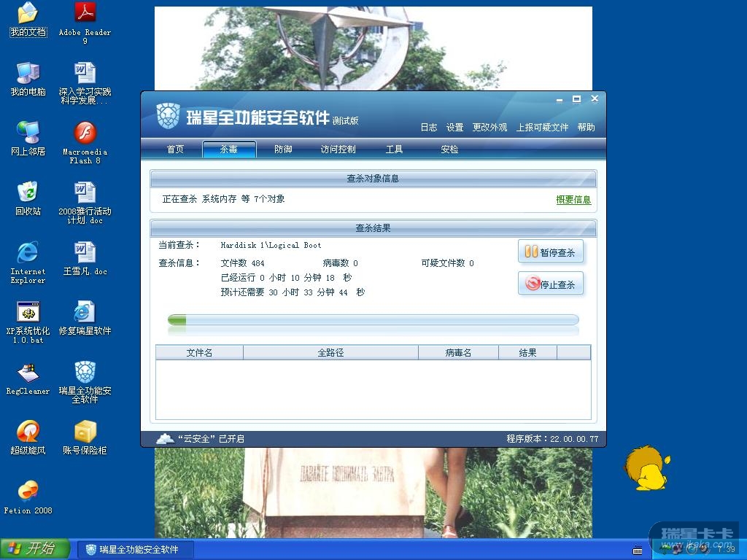Click the Rising lion mascot on desktop
The height and width of the screenshot is (560, 747).
(x=647, y=468)
